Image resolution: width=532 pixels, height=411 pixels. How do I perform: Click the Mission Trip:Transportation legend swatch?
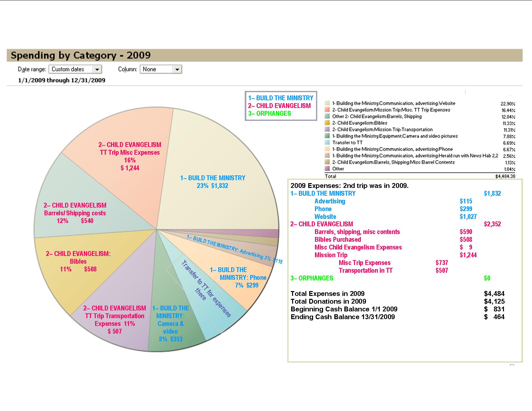327,129
